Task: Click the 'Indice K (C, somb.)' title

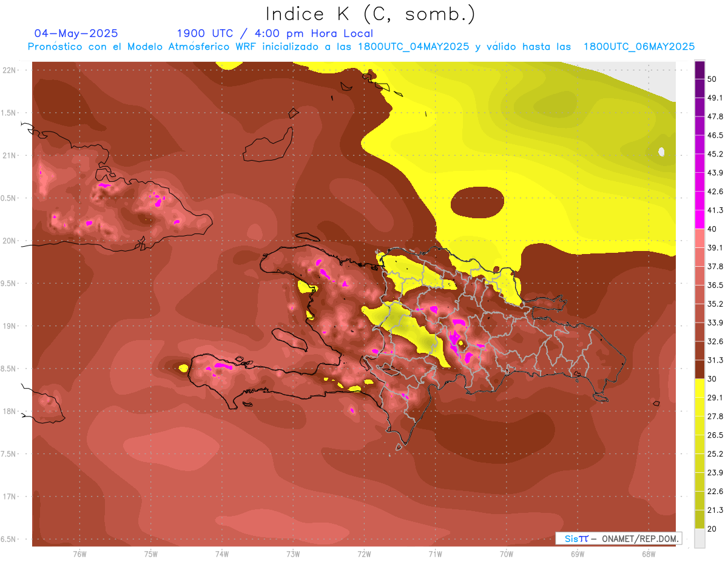Action: pos(370,14)
